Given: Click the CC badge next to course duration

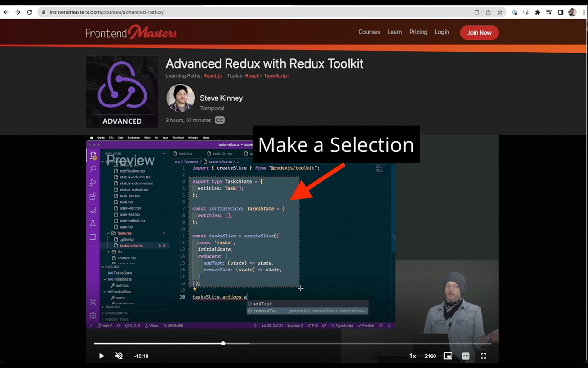Looking at the screenshot, I should [x=220, y=120].
